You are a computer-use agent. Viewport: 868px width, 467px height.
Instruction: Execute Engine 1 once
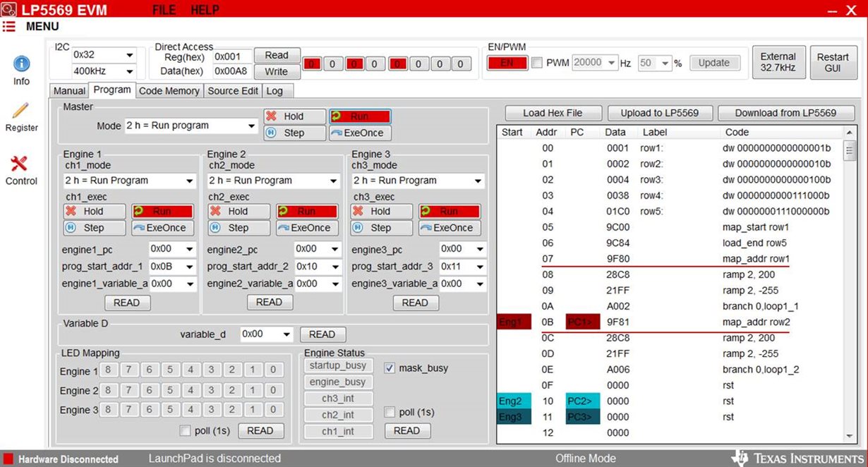point(162,228)
